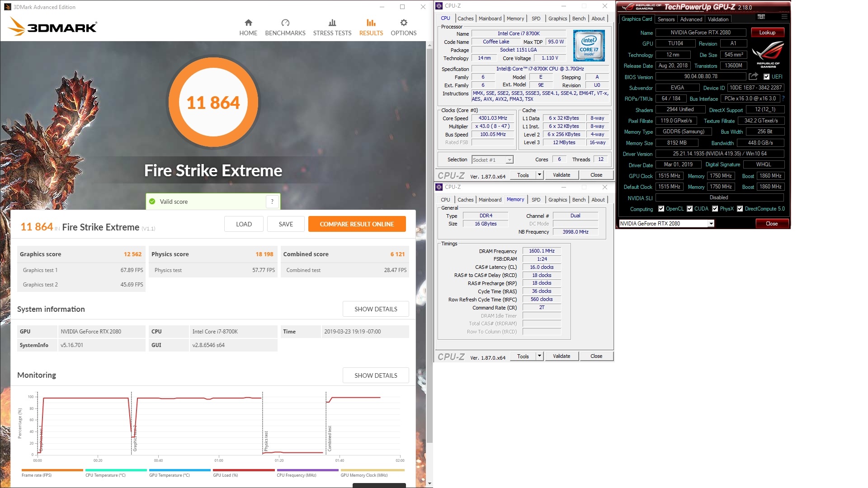Click the Graphics score value 12 562

(x=132, y=254)
